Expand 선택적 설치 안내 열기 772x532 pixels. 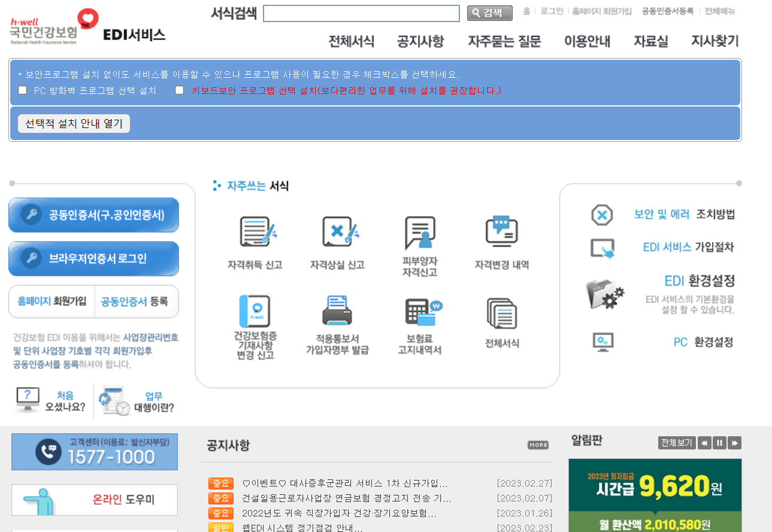click(73, 123)
